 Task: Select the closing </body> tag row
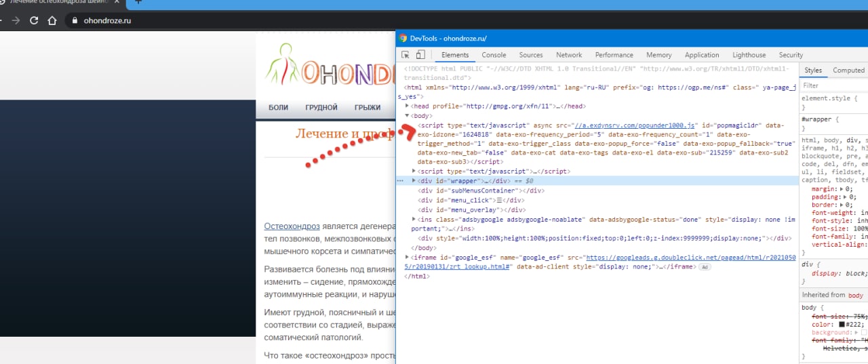(424, 248)
